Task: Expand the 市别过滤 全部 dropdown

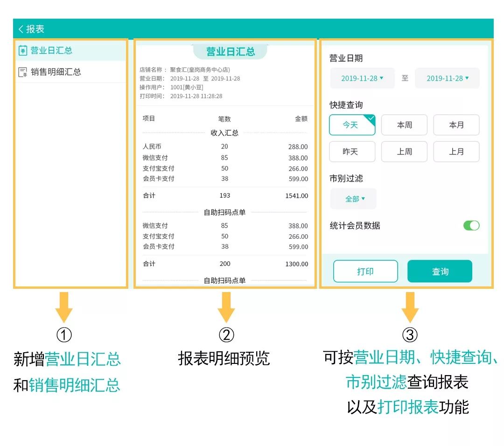Action: coord(353,199)
